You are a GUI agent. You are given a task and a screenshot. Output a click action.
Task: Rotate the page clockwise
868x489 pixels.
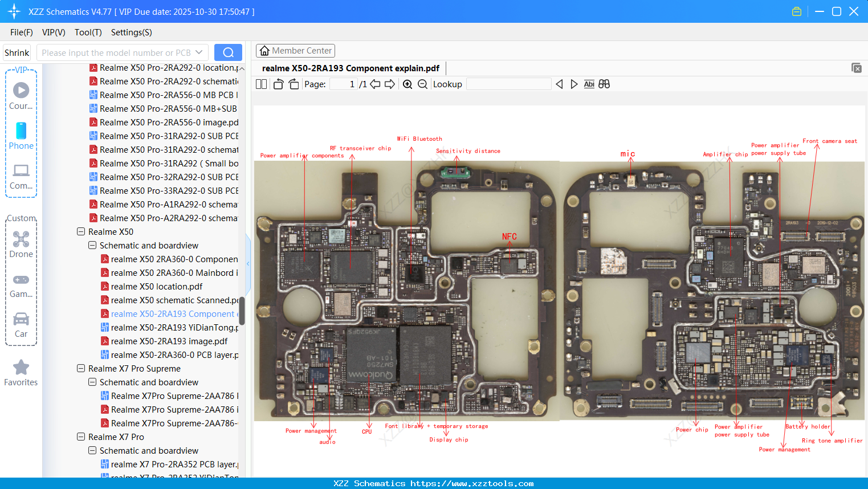tap(294, 84)
